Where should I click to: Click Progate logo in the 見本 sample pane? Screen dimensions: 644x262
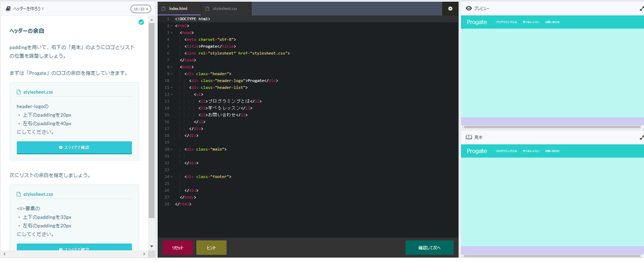[477, 151]
